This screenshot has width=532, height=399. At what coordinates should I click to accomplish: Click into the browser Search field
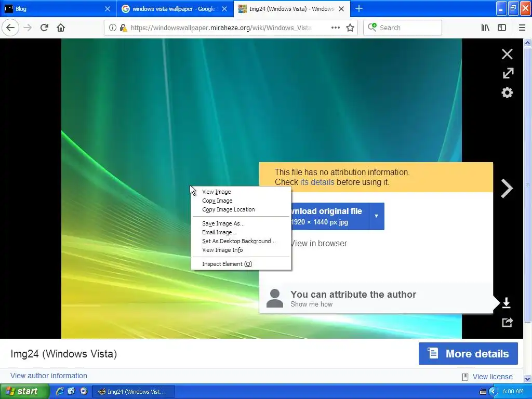[403, 28]
